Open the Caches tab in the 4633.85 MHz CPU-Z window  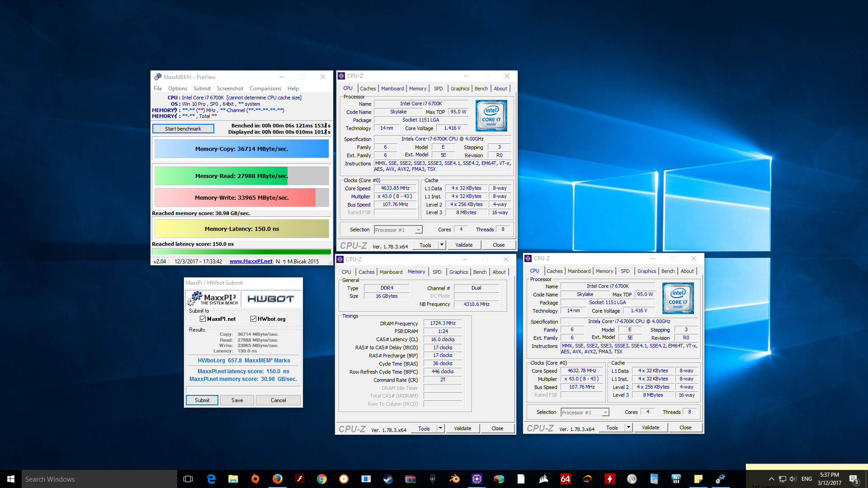[x=368, y=89]
